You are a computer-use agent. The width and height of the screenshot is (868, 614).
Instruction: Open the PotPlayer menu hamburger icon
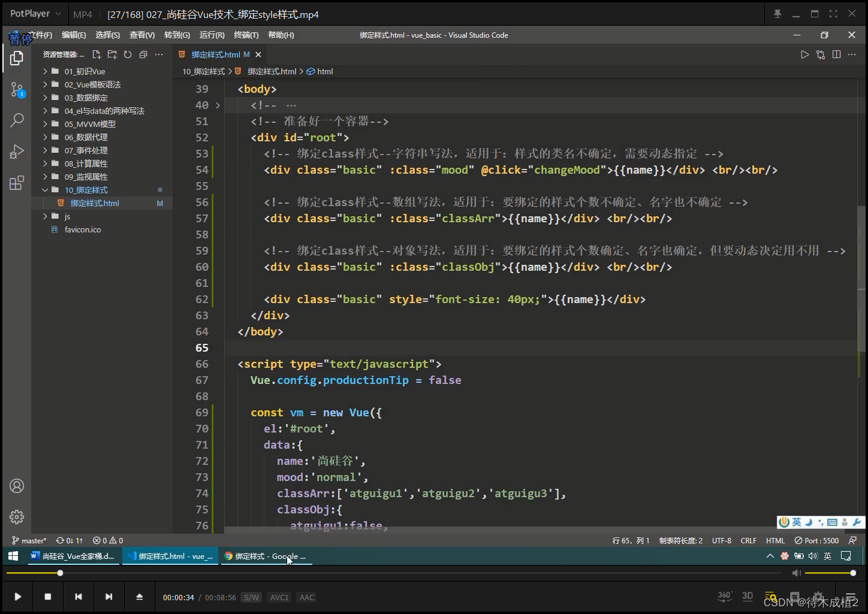click(850, 597)
